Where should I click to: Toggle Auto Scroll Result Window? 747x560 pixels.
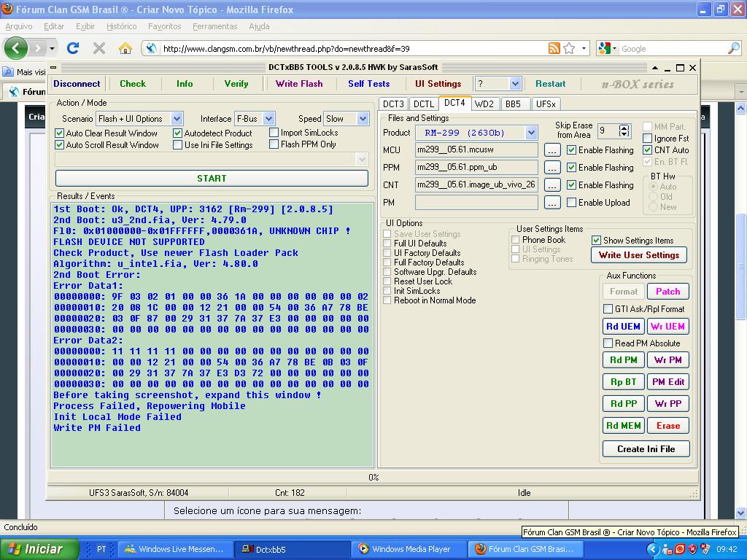click(x=60, y=145)
